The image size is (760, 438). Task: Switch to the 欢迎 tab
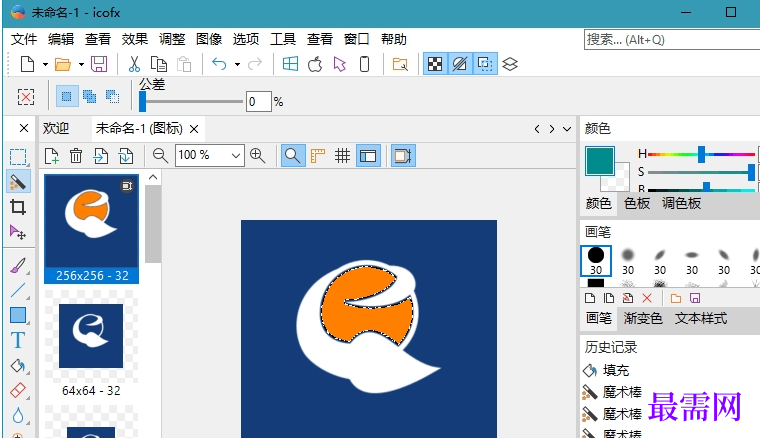(56, 128)
